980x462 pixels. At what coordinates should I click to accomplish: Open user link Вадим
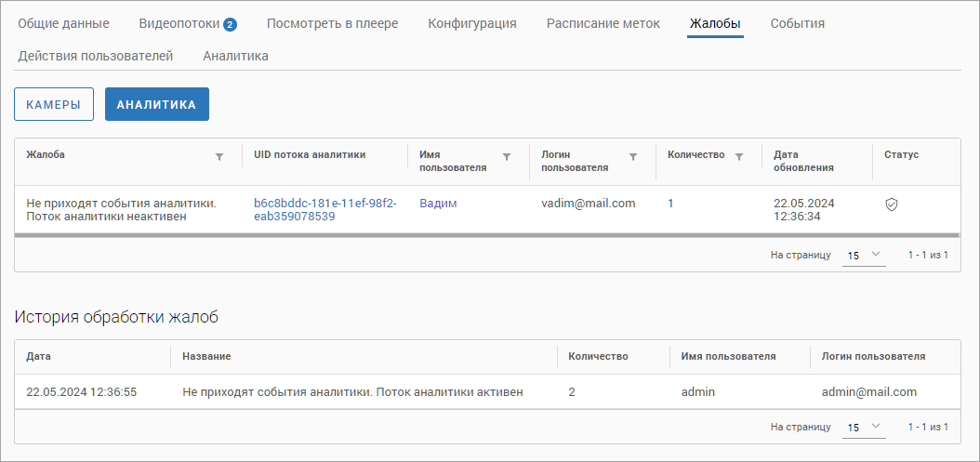(x=438, y=203)
